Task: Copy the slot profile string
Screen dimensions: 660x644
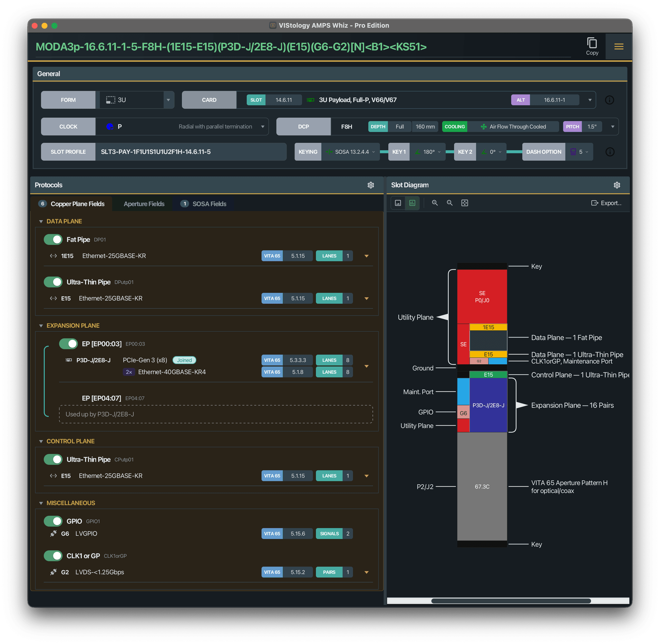Action: 592,46
